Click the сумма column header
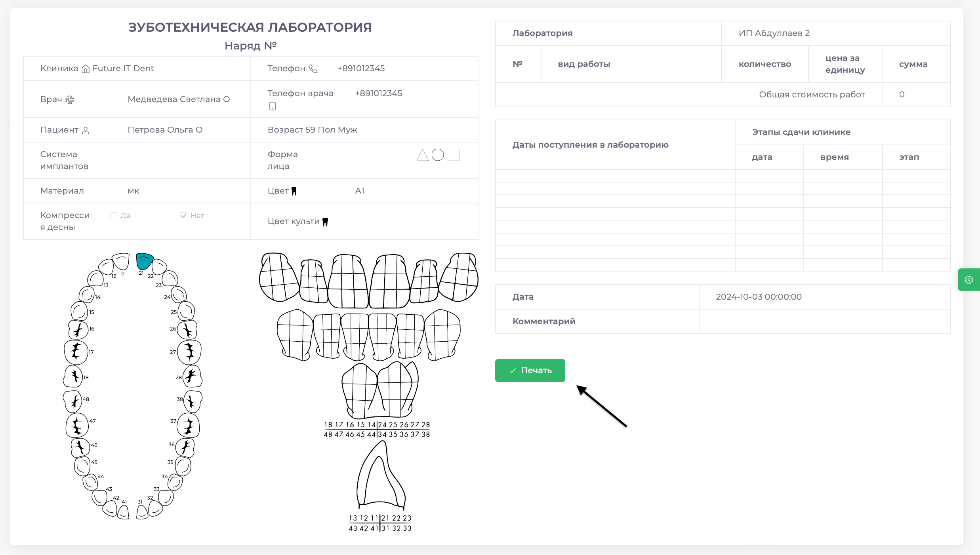The height and width of the screenshot is (555, 980). [x=913, y=64]
